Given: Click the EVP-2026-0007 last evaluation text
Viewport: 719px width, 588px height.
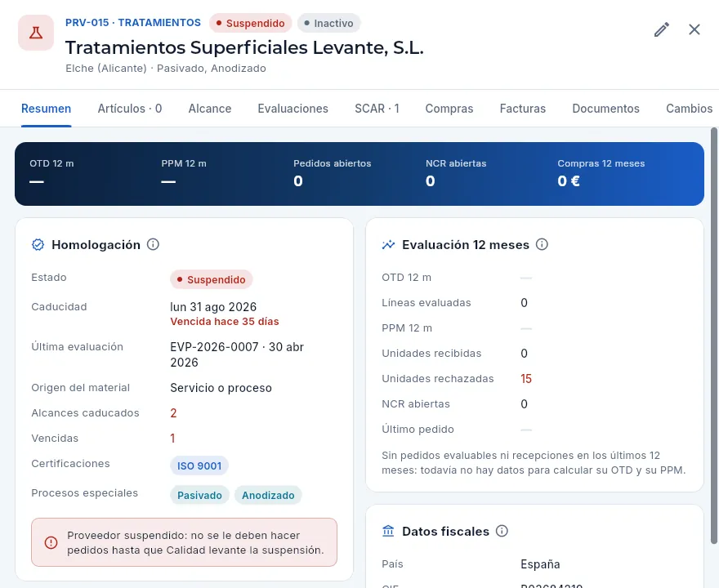Looking at the screenshot, I should (x=237, y=354).
